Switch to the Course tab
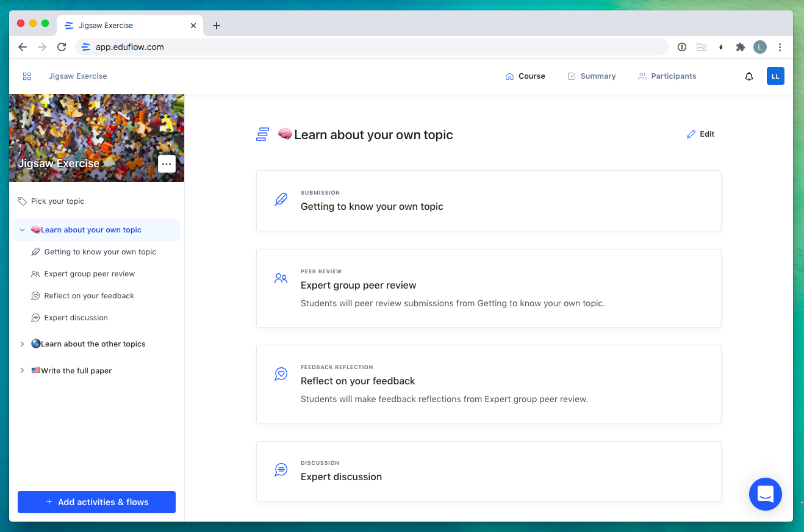This screenshot has width=804, height=532. click(x=525, y=76)
